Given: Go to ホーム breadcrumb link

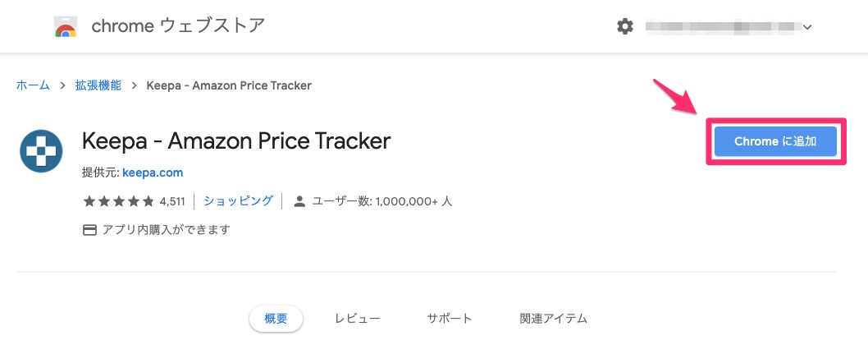Looking at the screenshot, I should tap(33, 85).
